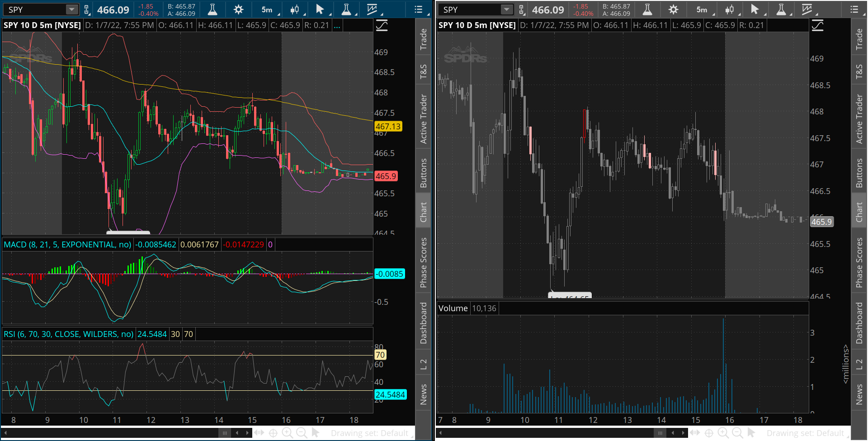
Task: Open Drawing set Default dropdown under left chart
Action: 372,433
